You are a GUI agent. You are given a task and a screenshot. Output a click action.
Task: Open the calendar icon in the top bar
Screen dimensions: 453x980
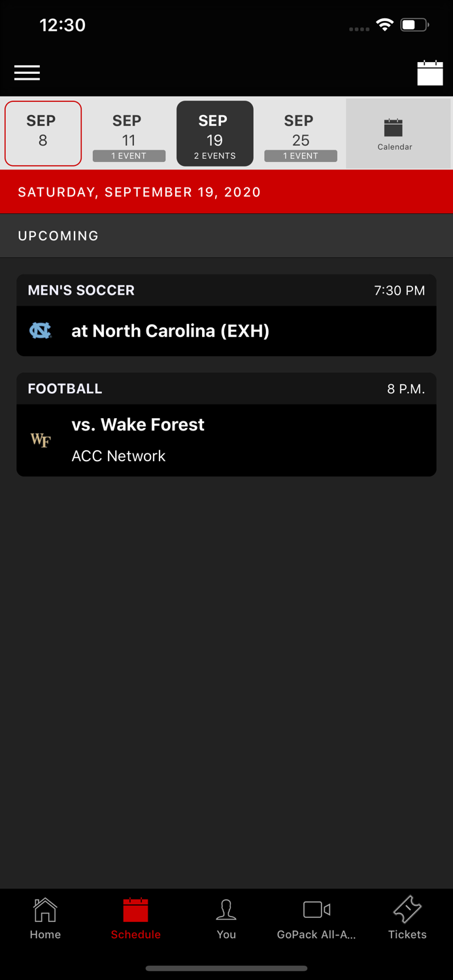click(x=430, y=73)
